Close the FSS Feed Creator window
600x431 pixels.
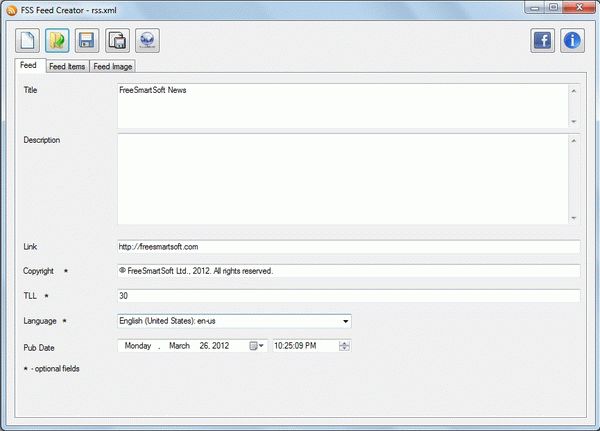pyautogui.click(x=579, y=8)
